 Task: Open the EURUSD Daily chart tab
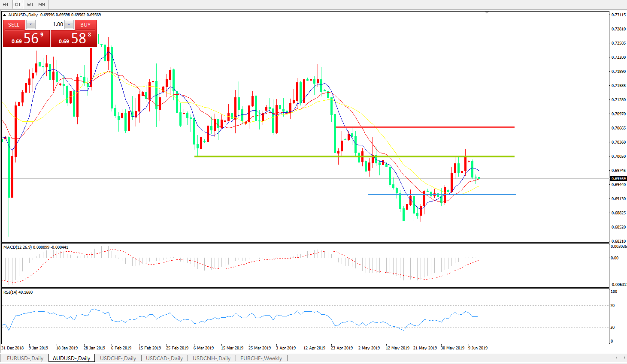(25, 358)
